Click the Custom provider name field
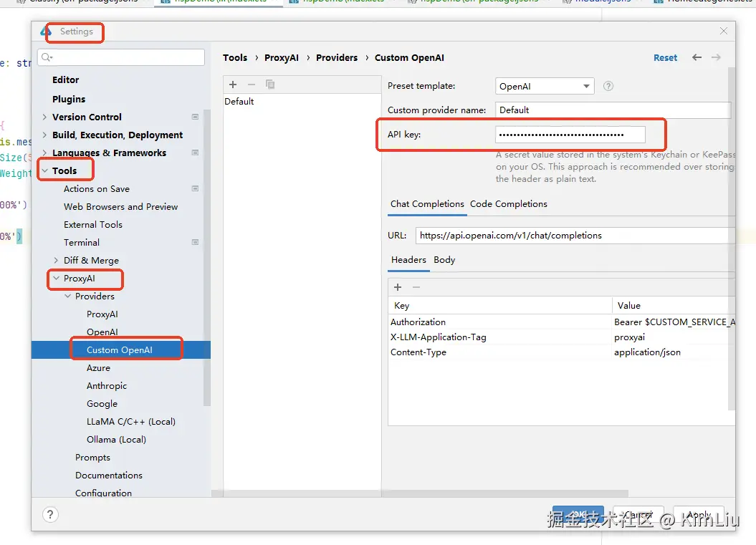Image resolution: width=756 pixels, height=545 pixels. [x=613, y=110]
